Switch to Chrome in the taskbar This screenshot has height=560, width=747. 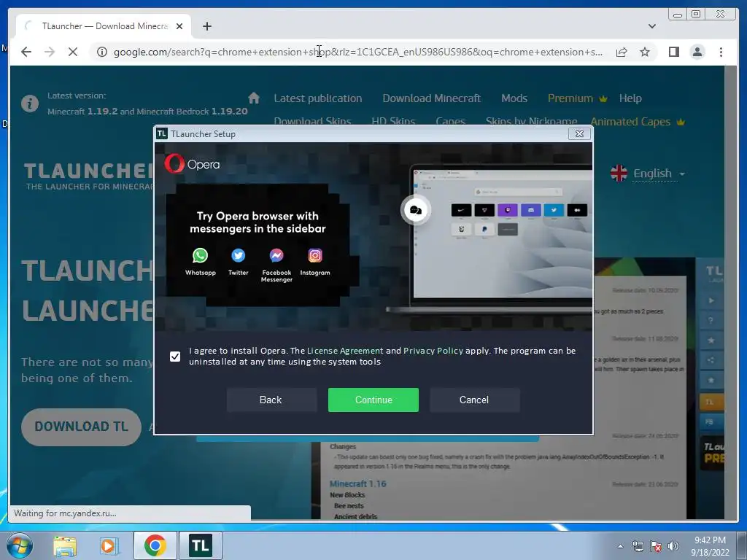pyautogui.click(x=155, y=545)
